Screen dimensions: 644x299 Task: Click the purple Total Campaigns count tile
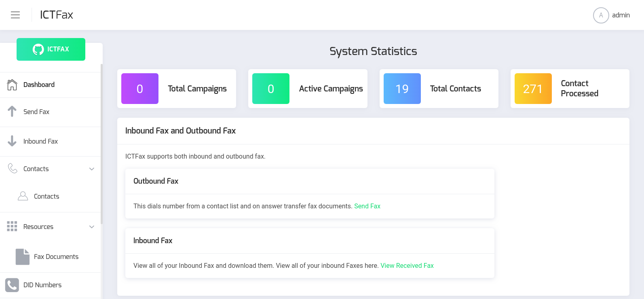tap(140, 89)
